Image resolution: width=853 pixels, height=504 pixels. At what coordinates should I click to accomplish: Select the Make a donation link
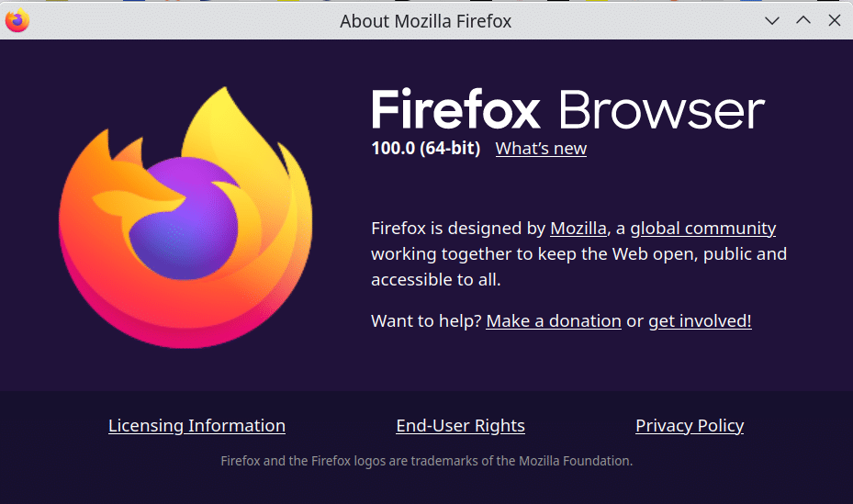554,321
